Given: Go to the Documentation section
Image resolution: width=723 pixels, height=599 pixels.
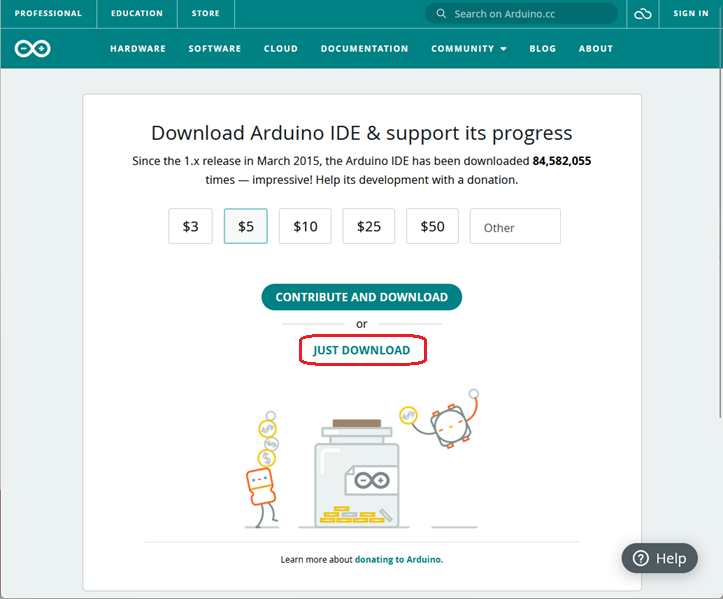Looking at the screenshot, I should [364, 49].
